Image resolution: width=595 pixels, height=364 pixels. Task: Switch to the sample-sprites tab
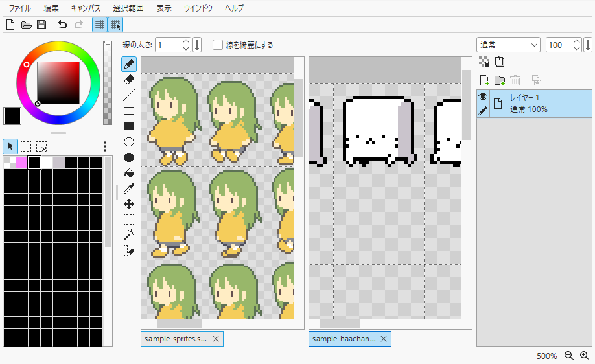tap(175, 339)
